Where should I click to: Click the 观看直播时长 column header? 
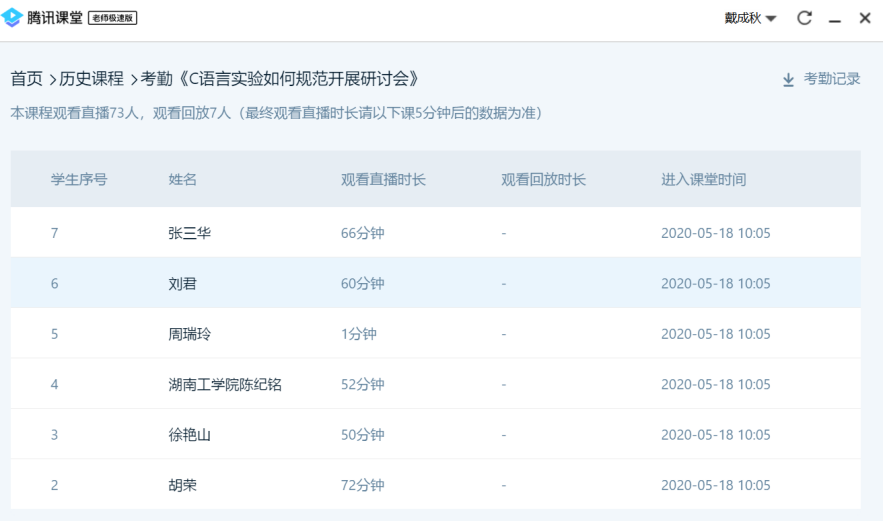383,180
